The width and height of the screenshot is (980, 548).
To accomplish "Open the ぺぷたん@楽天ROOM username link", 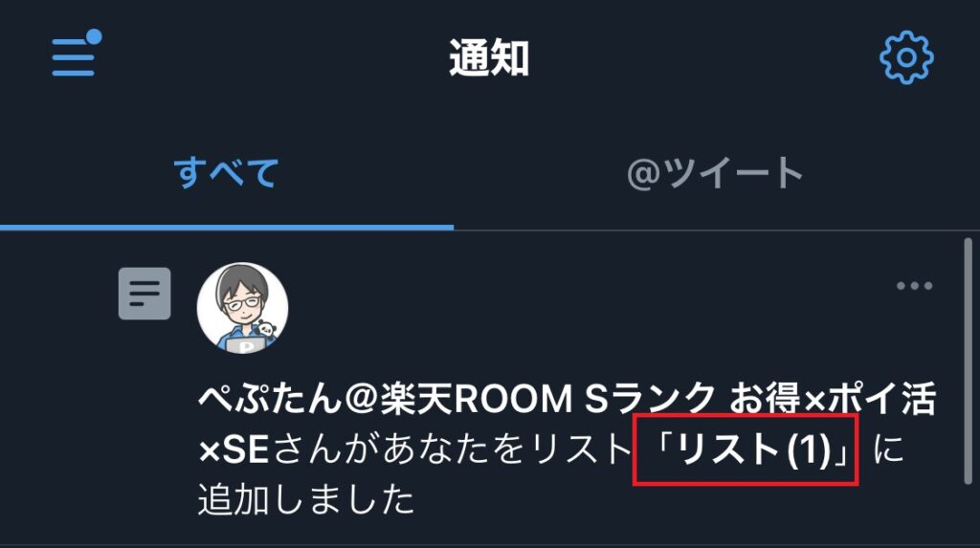I will 567,398.
